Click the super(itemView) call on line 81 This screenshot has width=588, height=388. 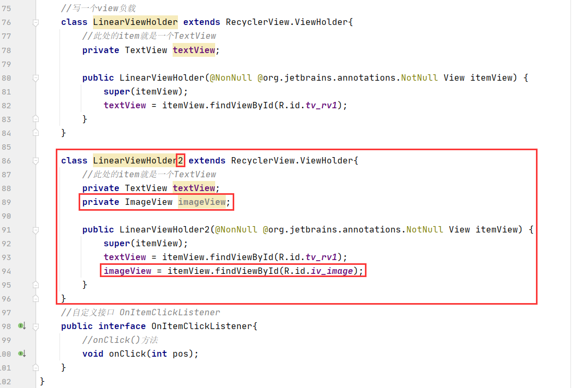pos(146,92)
